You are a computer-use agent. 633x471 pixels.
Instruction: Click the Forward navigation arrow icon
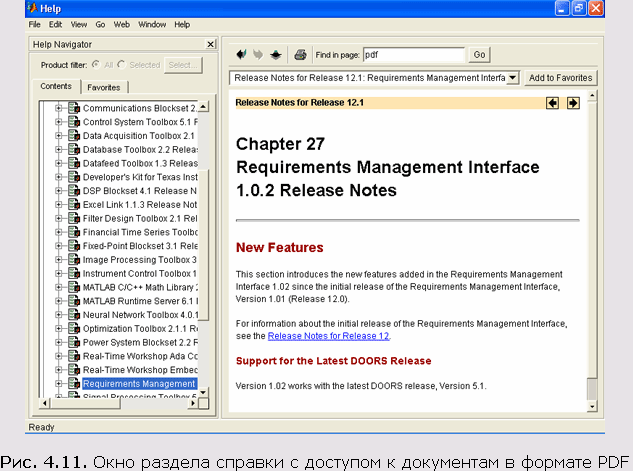pos(258,54)
